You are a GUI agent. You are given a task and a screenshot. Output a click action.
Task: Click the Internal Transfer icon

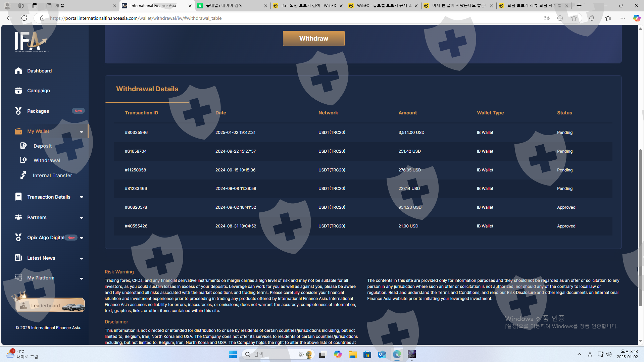(23, 175)
